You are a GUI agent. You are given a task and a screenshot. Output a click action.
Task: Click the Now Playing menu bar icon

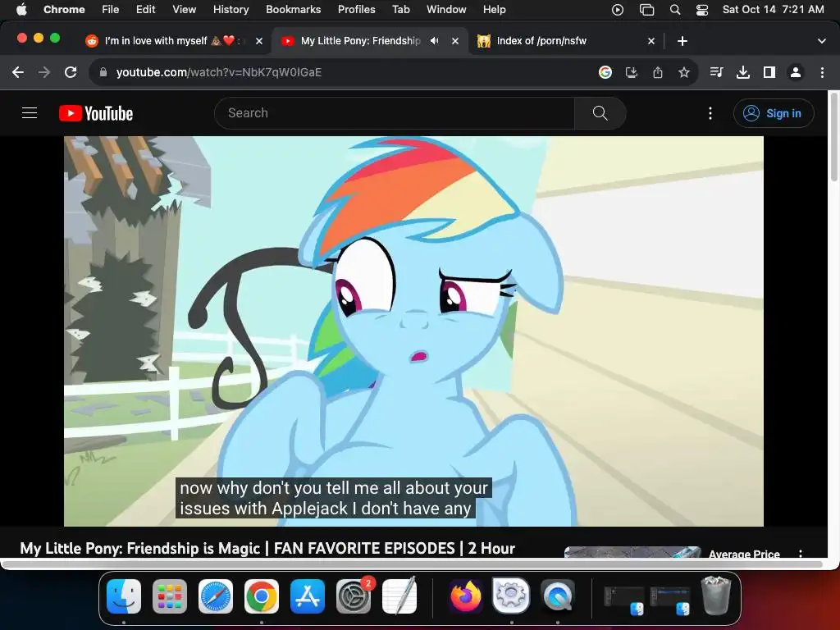point(618,9)
